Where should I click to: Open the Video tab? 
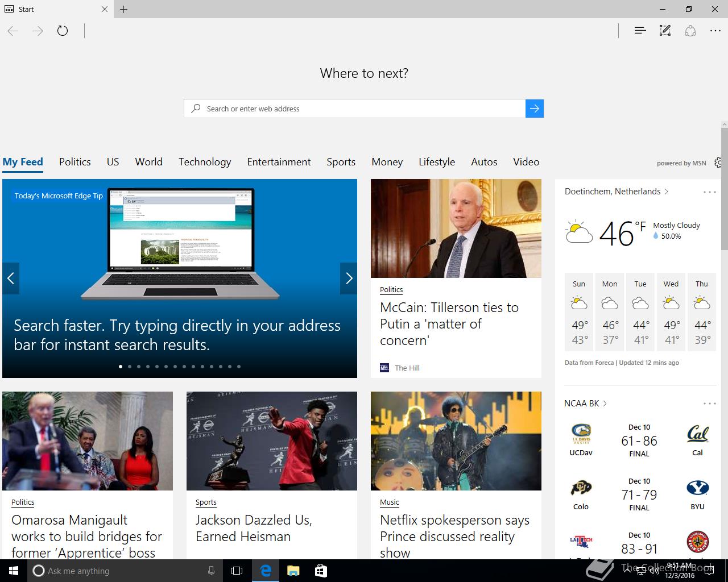[526, 162]
